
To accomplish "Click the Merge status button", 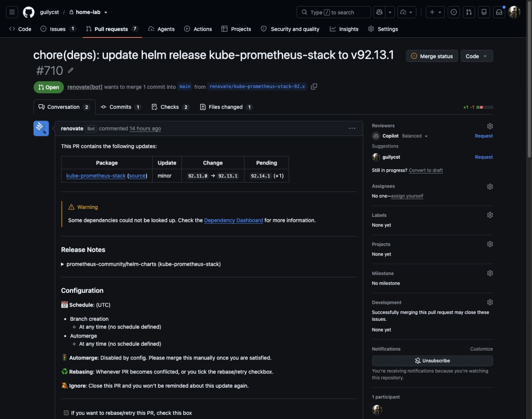I will (x=432, y=56).
